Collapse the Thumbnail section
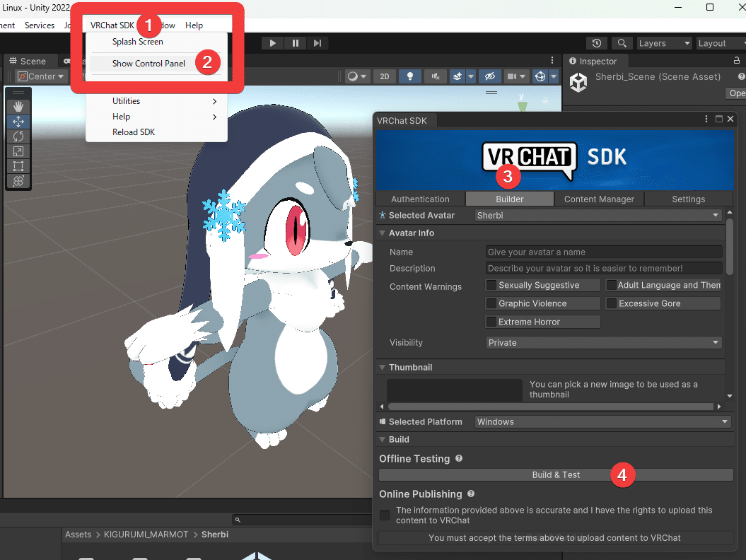Image resolution: width=746 pixels, height=560 pixels. [382, 367]
